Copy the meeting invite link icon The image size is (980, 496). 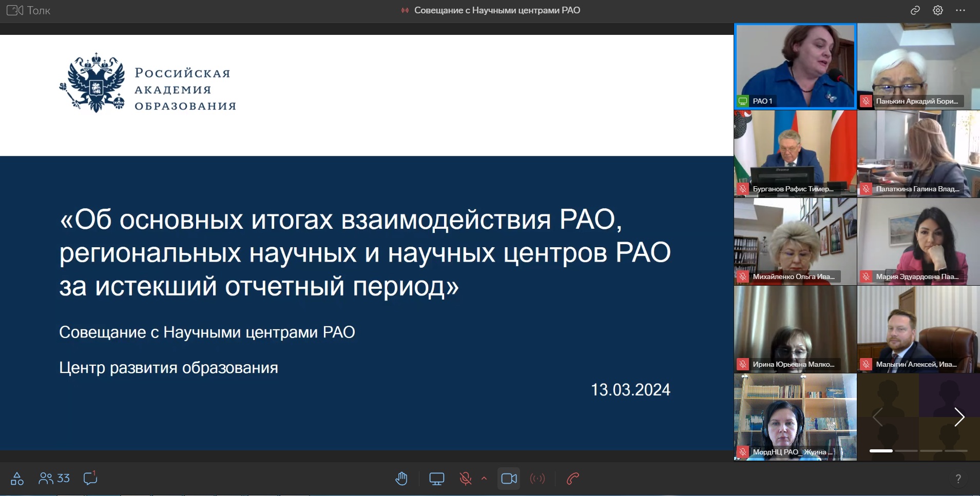[x=915, y=10]
